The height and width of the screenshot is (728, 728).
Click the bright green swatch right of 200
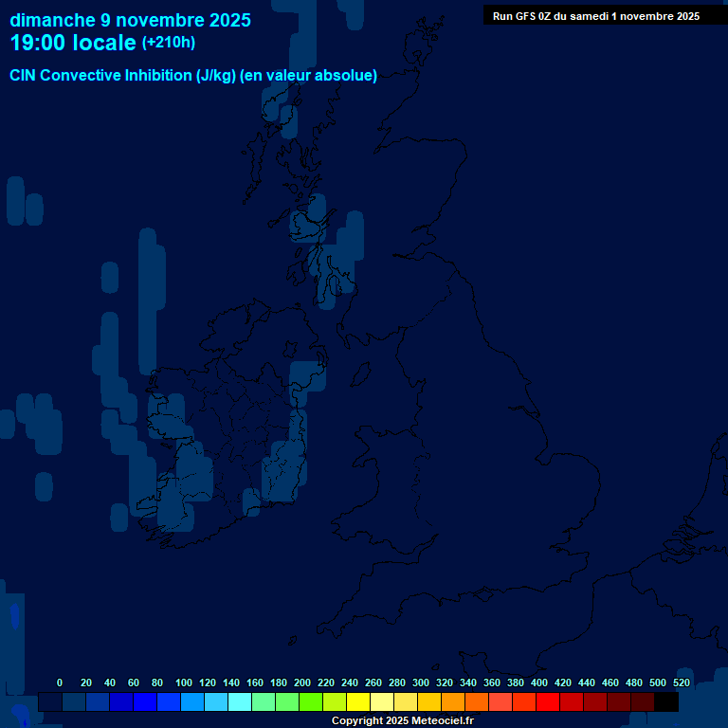pos(311,702)
